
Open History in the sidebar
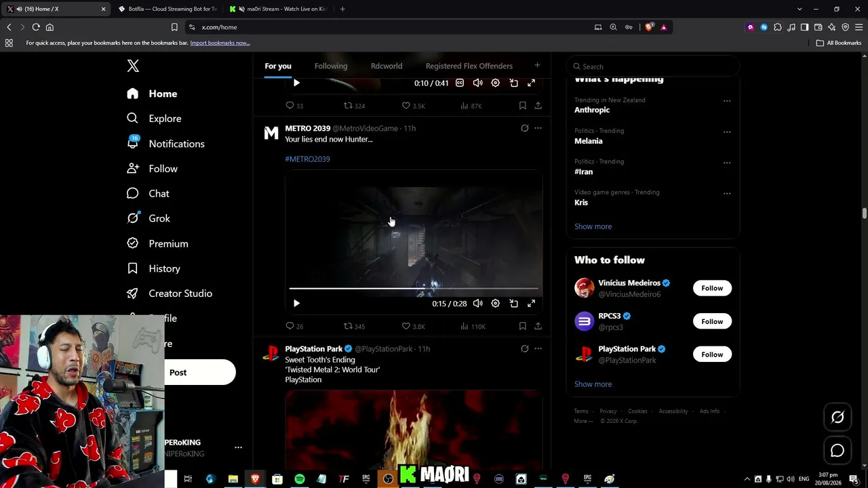(x=153, y=268)
